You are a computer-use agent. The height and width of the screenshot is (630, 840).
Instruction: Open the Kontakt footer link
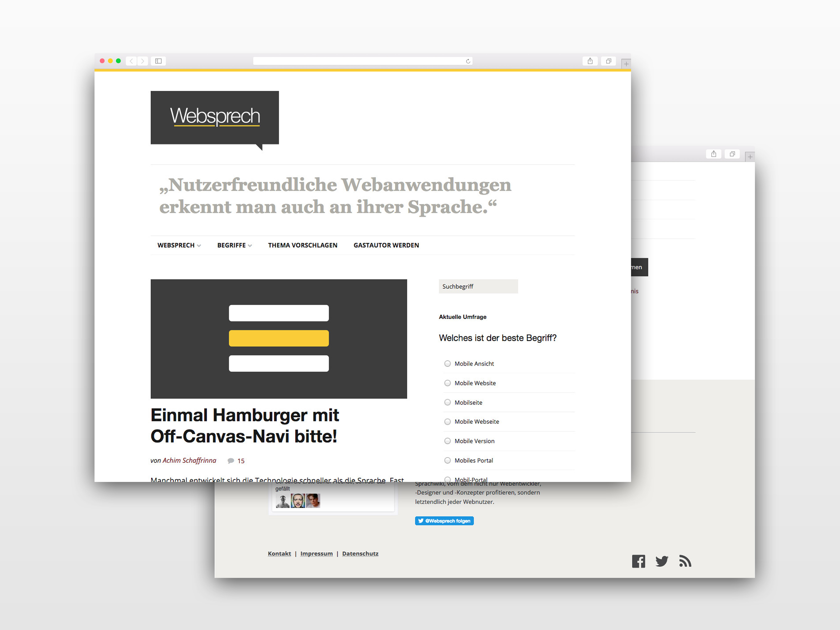(279, 554)
